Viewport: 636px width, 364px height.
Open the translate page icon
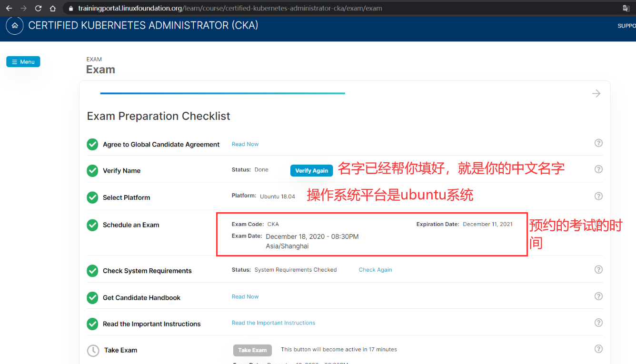[626, 8]
